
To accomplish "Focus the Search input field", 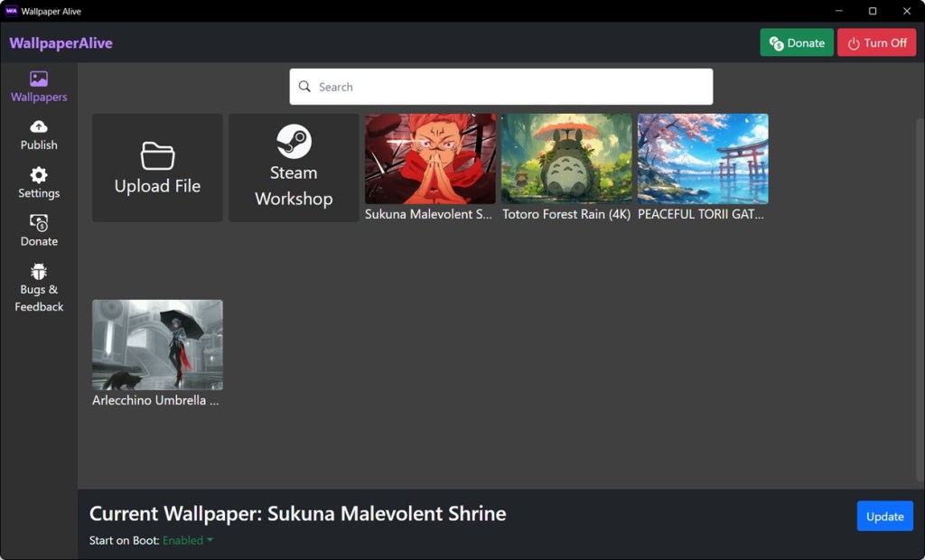I will tap(500, 87).
